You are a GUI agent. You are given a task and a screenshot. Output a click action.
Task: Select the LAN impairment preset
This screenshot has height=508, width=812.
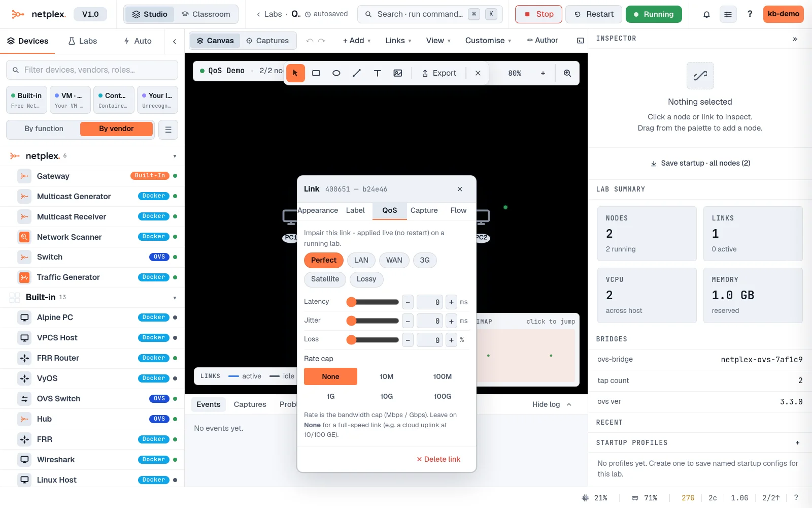point(361,260)
